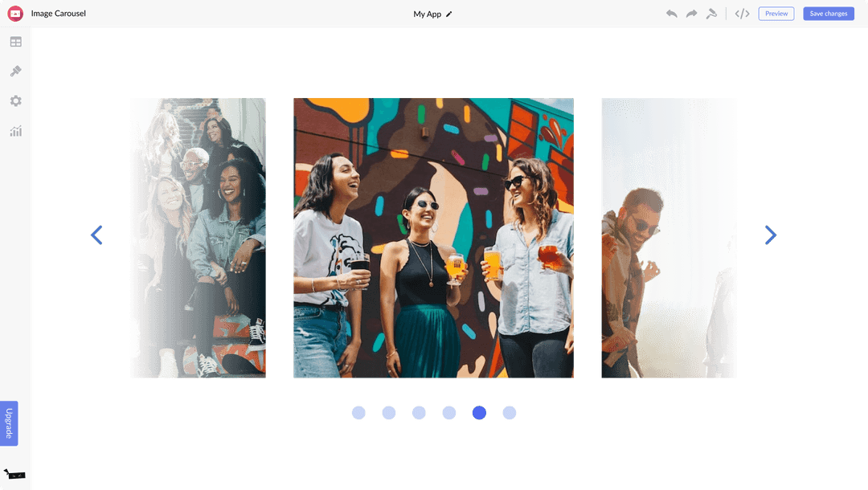This screenshot has height=490, width=868.
Task: Select the second carousel pagination dot
Action: pyautogui.click(x=389, y=413)
